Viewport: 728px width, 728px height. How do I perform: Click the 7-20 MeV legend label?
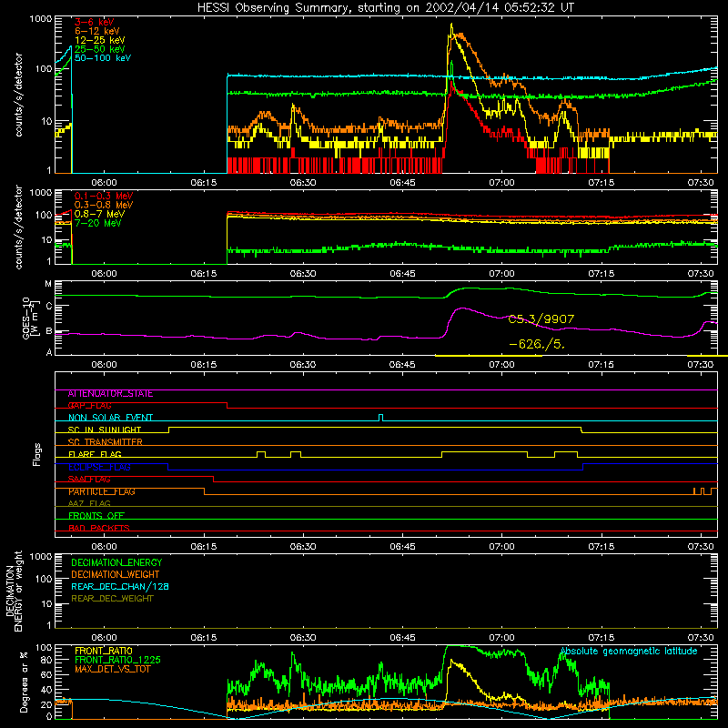point(97,223)
